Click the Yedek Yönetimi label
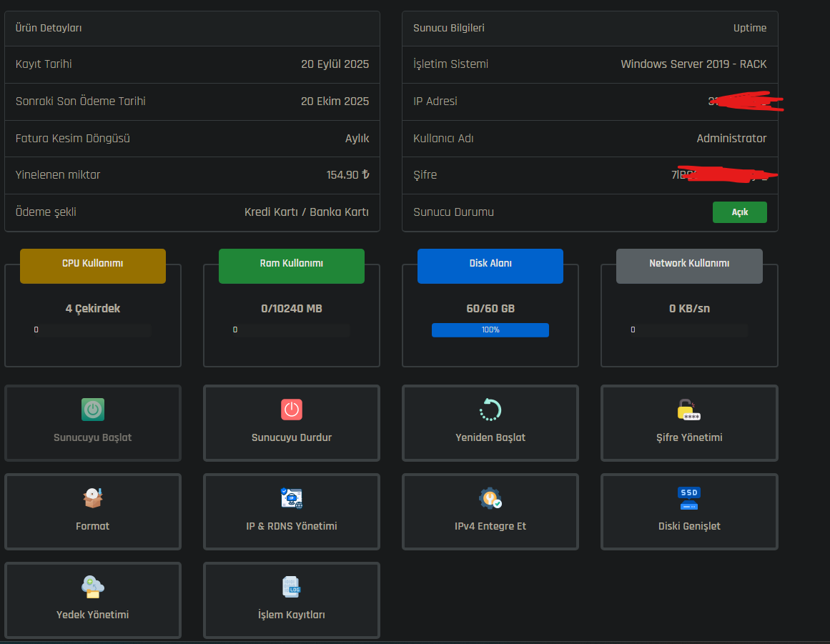Image resolution: width=830 pixels, height=644 pixels. click(x=93, y=615)
